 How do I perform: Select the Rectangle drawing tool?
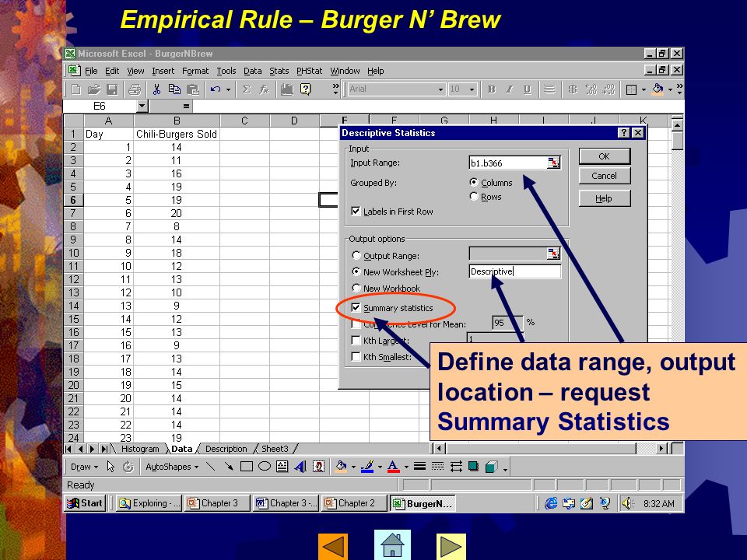tap(247, 467)
